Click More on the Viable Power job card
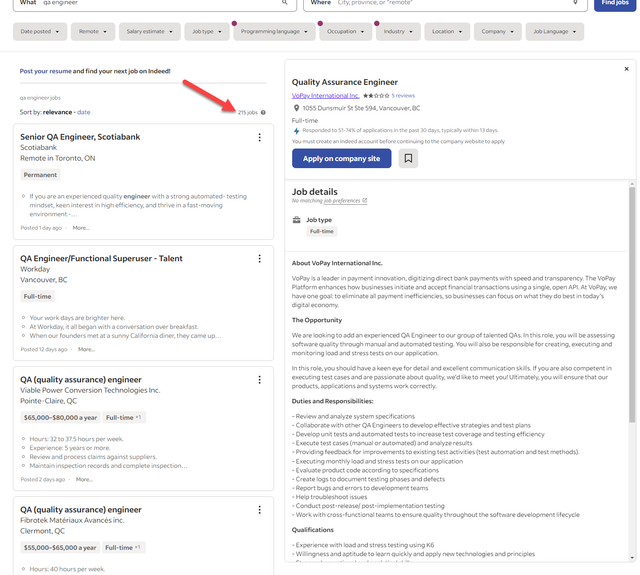The height and width of the screenshot is (575, 640). (x=84, y=480)
